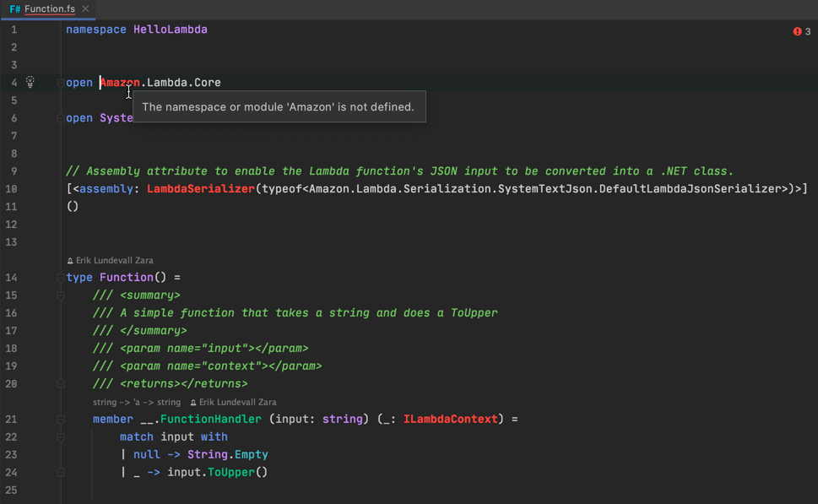Viewport: 818px width, 504px height.
Task: Click DefaultLambdaJsonSerializer on line 10
Action: [690, 189]
